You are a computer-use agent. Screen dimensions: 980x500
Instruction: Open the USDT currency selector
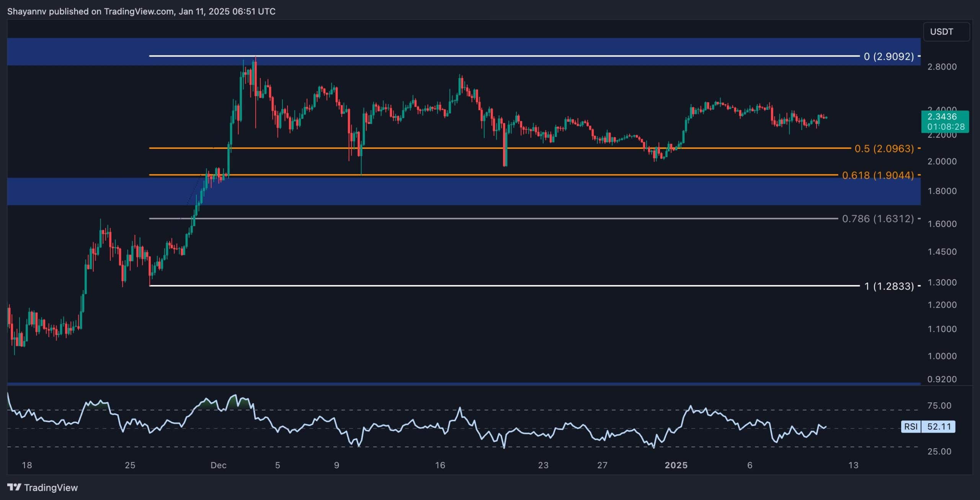[x=946, y=32]
